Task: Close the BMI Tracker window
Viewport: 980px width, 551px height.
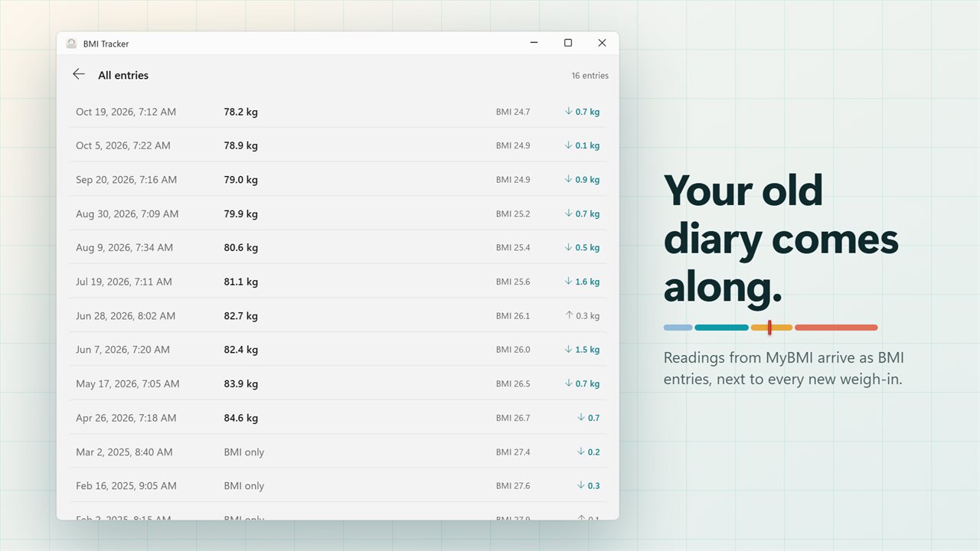Action: pyautogui.click(x=602, y=43)
